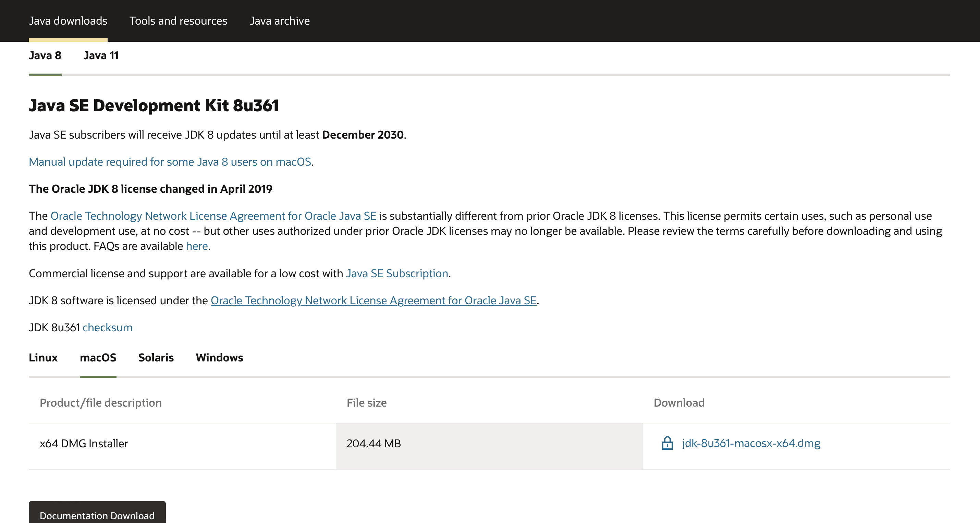Open the manual update required macOS link

click(x=170, y=162)
